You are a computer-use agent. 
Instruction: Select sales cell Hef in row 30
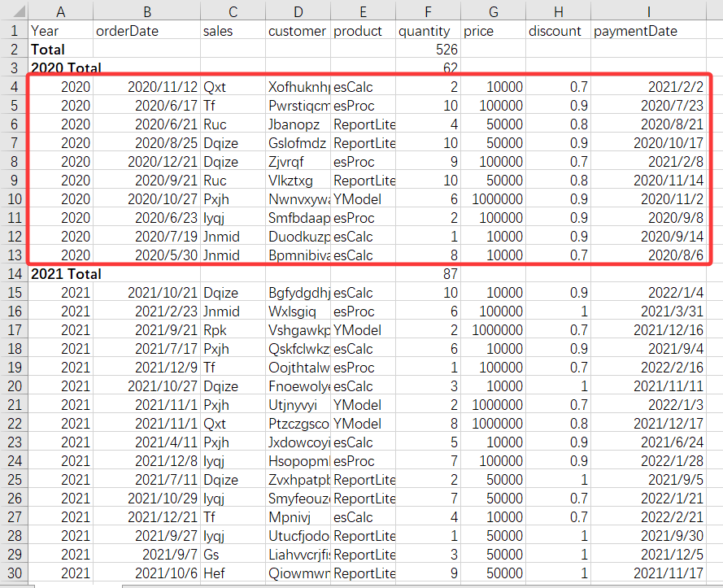click(233, 573)
